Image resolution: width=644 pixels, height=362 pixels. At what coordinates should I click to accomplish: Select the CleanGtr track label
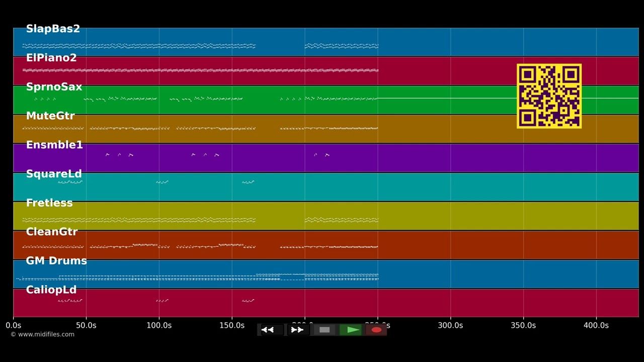(52, 232)
